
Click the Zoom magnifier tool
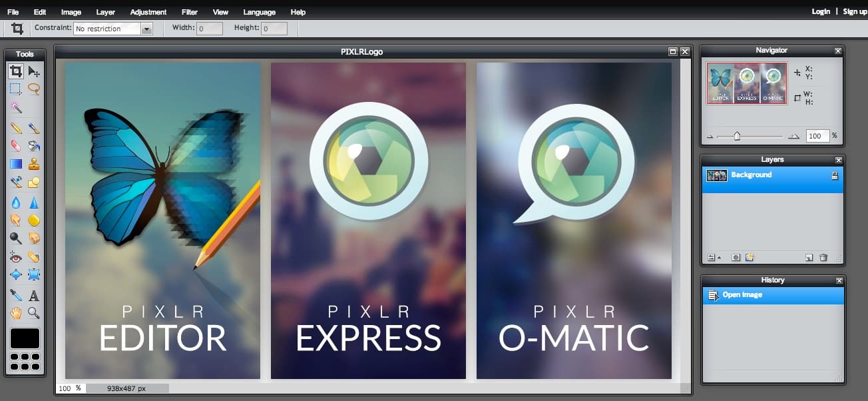click(x=34, y=313)
